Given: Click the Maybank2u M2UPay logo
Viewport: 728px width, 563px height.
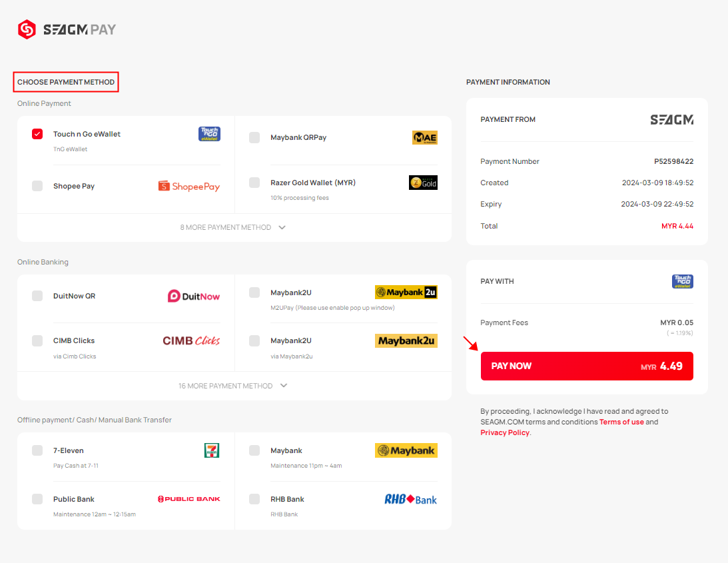Looking at the screenshot, I should tap(406, 292).
